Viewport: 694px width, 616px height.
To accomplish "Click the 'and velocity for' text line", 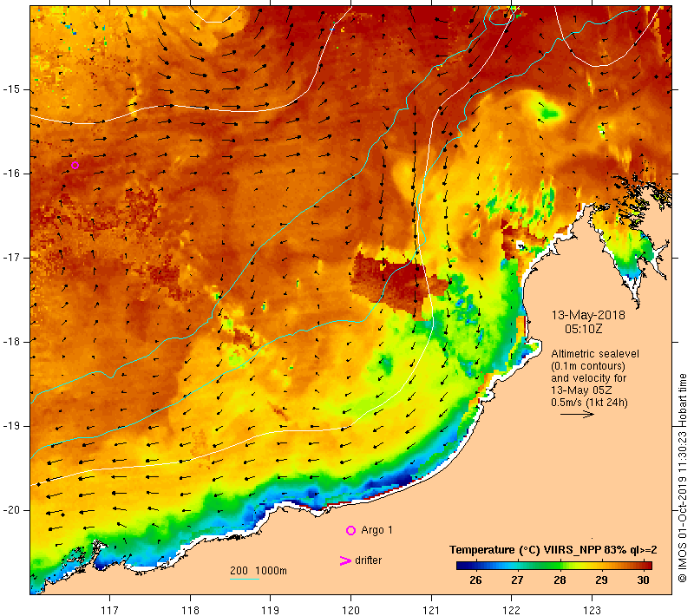I will click(x=589, y=378).
